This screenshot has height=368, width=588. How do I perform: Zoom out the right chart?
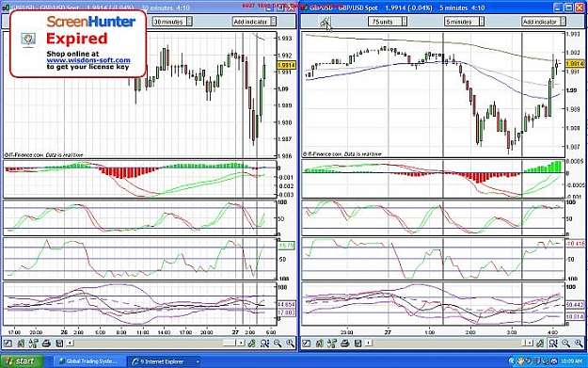(565, 343)
